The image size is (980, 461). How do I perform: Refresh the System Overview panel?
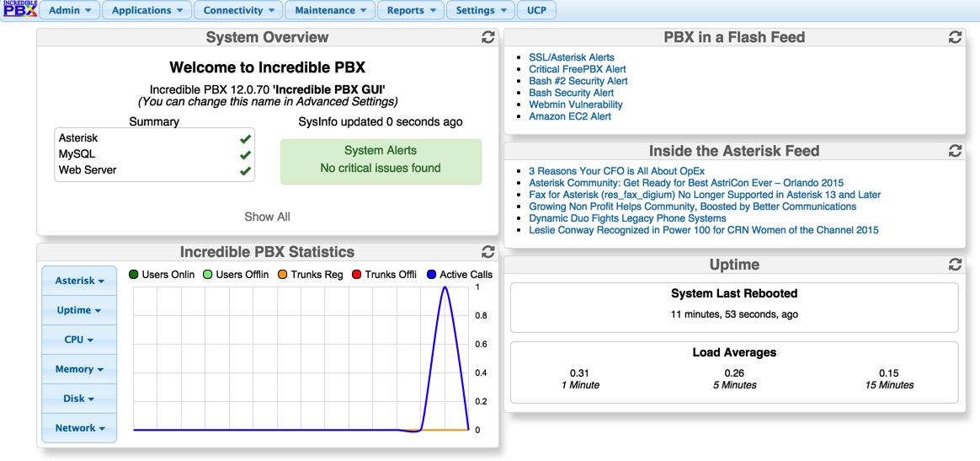tap(488, 38)
